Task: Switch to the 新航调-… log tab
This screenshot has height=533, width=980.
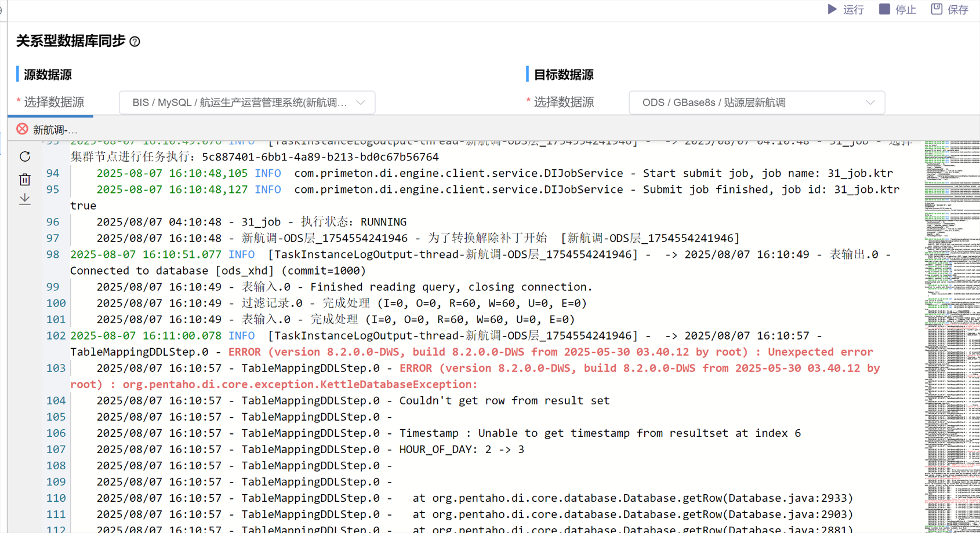Action: coord(55,130)
